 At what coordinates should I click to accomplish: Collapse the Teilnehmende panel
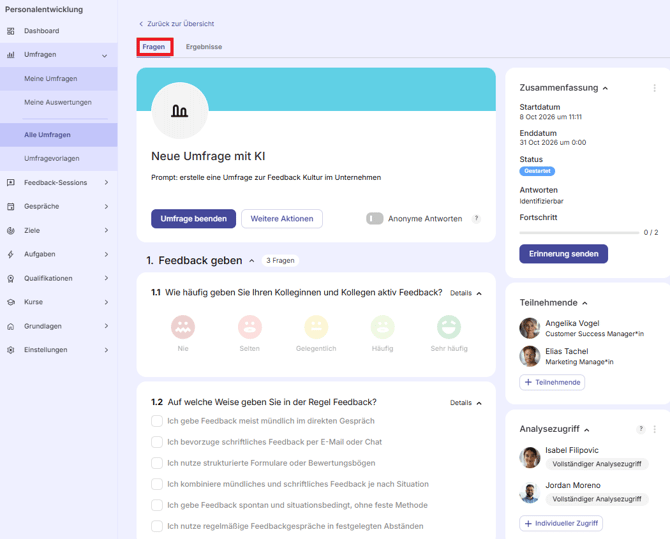(x=585, y=303)
